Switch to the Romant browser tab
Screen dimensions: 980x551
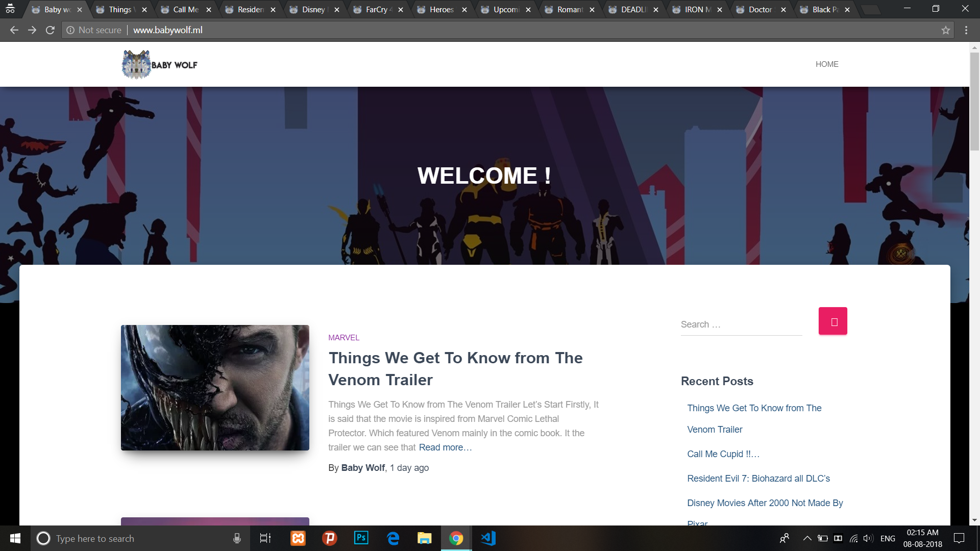click(x=570, y=10)
